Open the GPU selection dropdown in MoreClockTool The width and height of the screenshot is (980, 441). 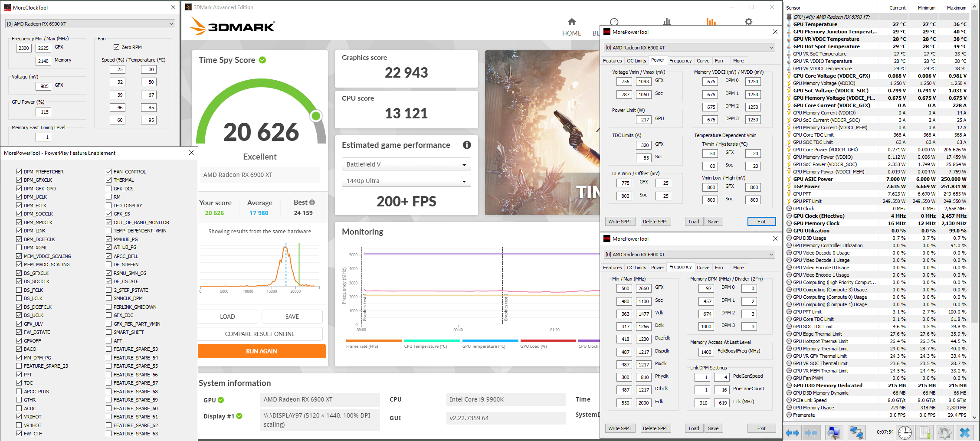(x=90, y=24)
